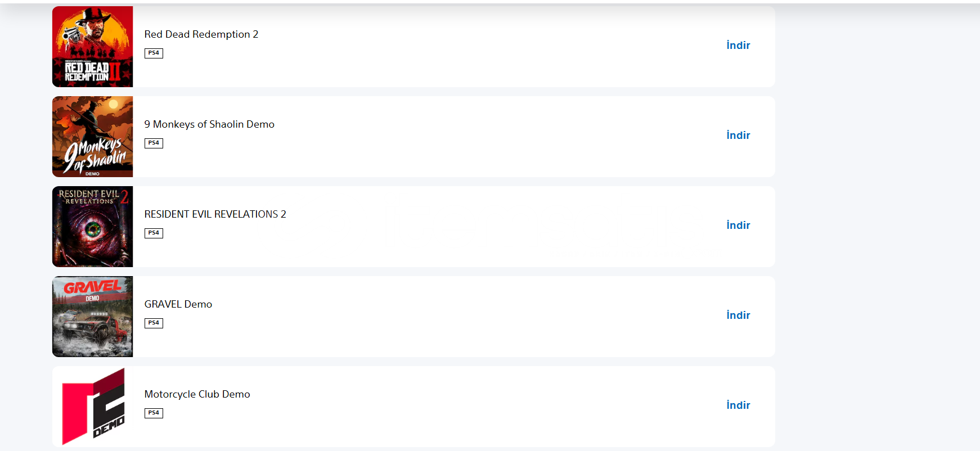Open the GRAVEL Demo cover thumbnail
980x451 pixels.
coord(93,317)
